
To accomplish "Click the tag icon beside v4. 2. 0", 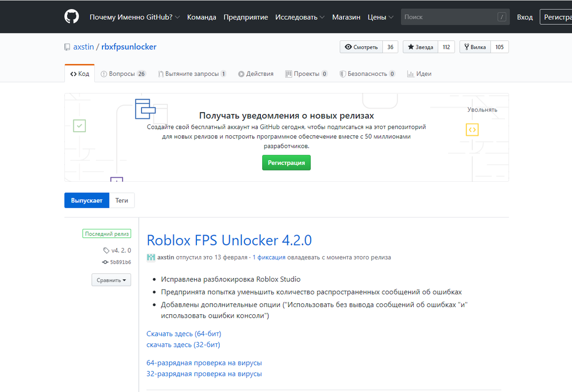I will coord(106,250).
